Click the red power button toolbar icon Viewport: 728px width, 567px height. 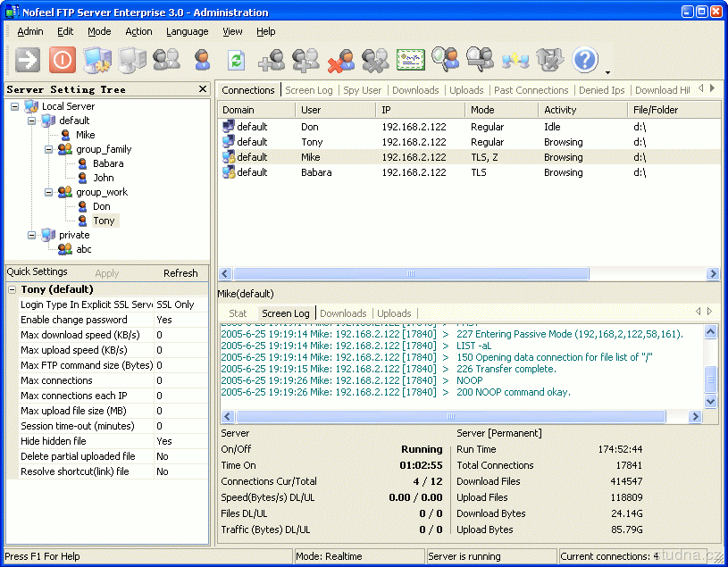(63, 60)
